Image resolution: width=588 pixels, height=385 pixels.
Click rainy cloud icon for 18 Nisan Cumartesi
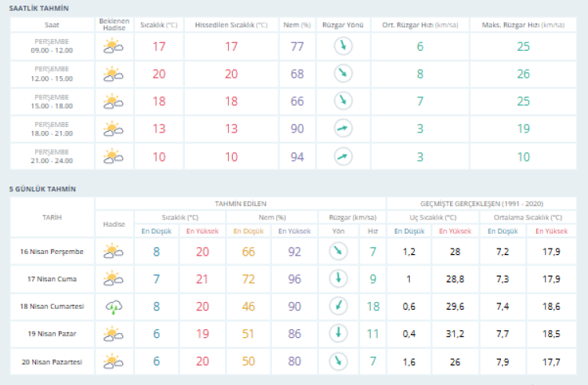(114, 307)
